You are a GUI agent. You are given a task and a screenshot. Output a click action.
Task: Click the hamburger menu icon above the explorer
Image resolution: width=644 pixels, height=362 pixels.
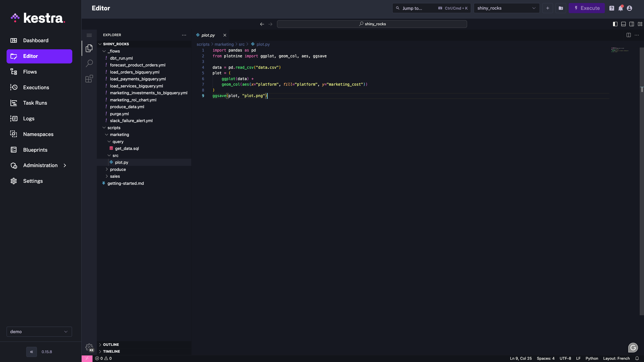(89, 35)
